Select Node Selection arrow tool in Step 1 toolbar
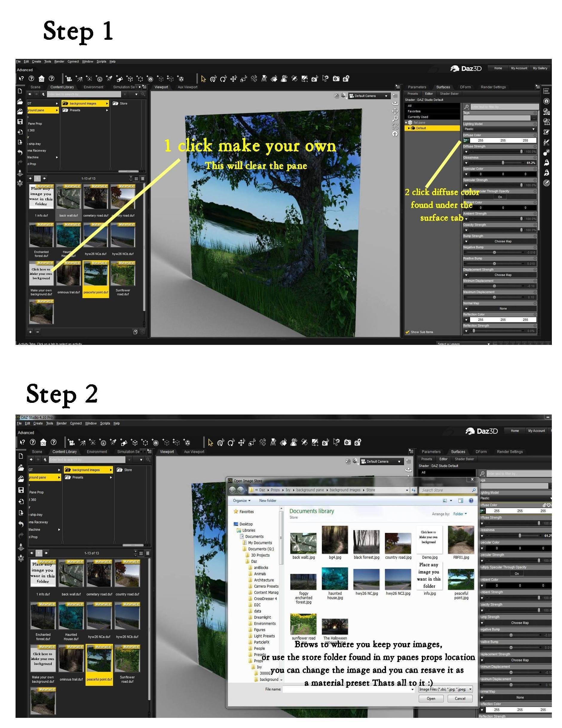This screenshot has width=562, height=728. [203, 79]
